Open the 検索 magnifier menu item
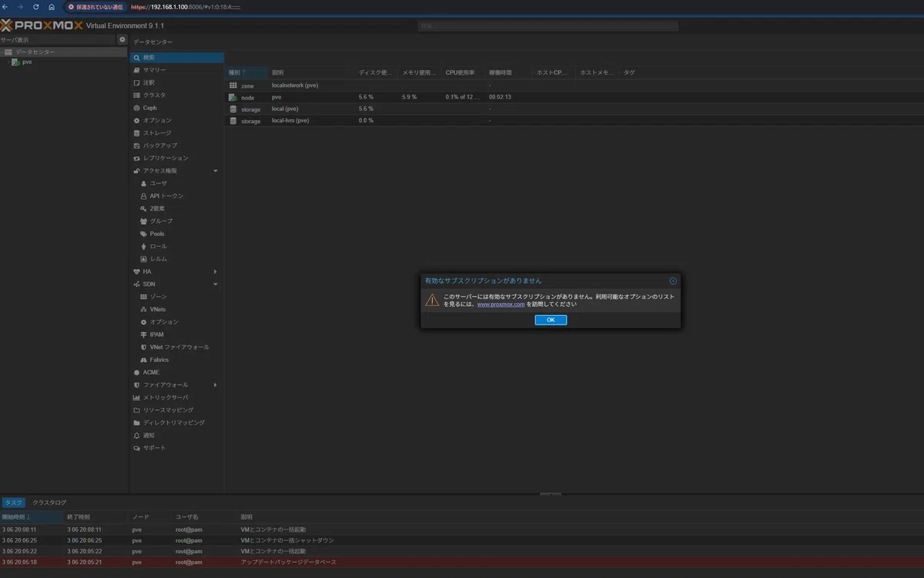The width and height of the screenshot is (924, 578). pos(177,57)
